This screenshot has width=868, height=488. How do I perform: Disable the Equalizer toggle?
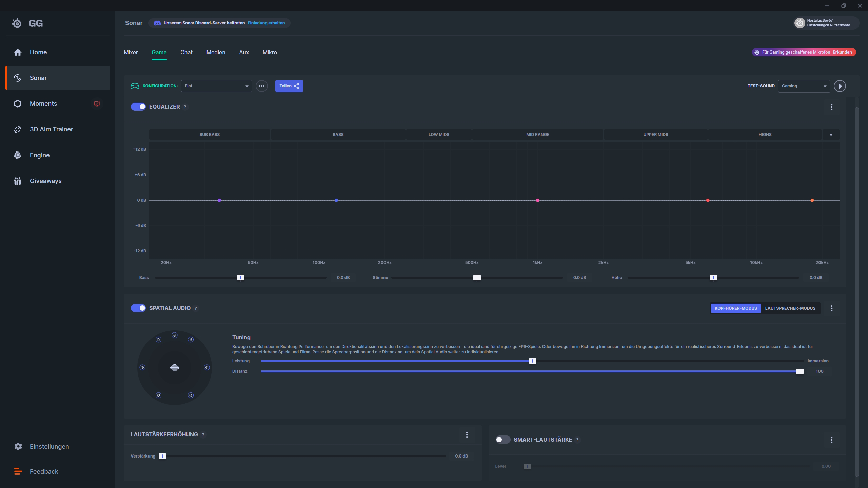(138, 107)
